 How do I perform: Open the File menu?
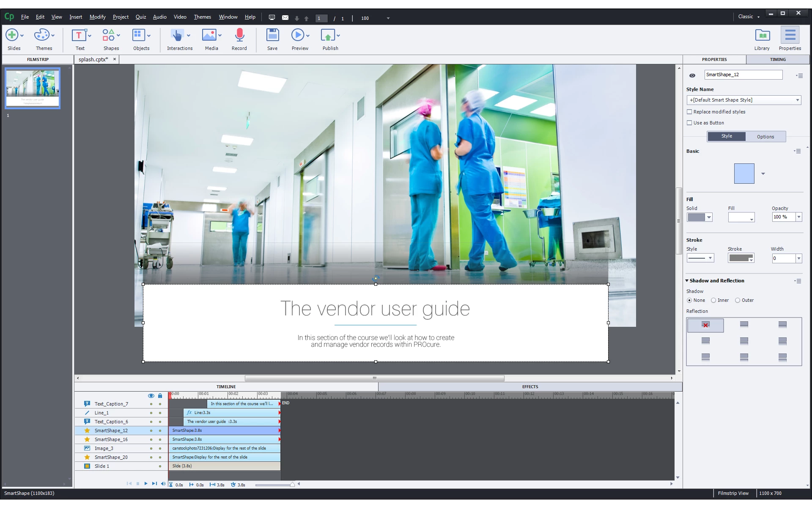coord(25,17)
